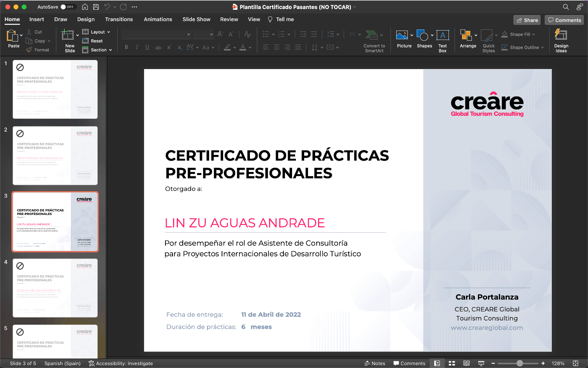Open the more options ellipsis in title bar
Viewport: 588px width, 368px height.
[134, 7]
